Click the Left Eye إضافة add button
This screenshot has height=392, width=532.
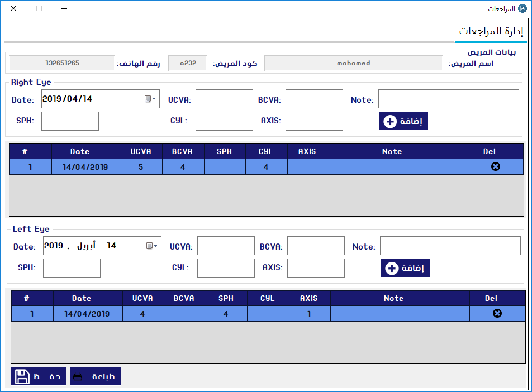point(405,268)
